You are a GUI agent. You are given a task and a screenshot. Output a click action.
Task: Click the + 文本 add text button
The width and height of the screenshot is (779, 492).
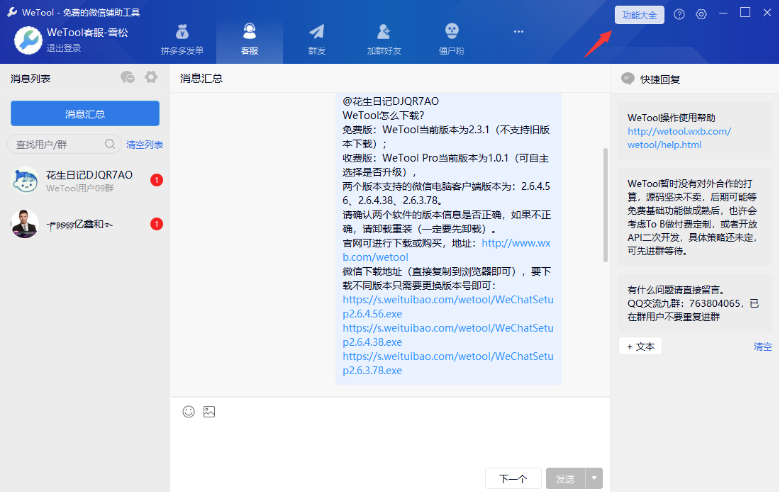(640, 346)
